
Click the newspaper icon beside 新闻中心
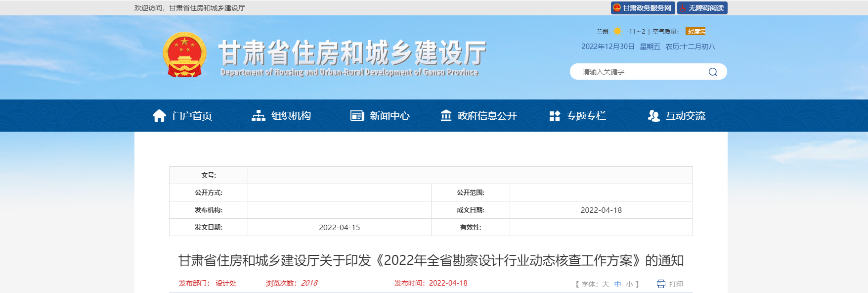357,116
